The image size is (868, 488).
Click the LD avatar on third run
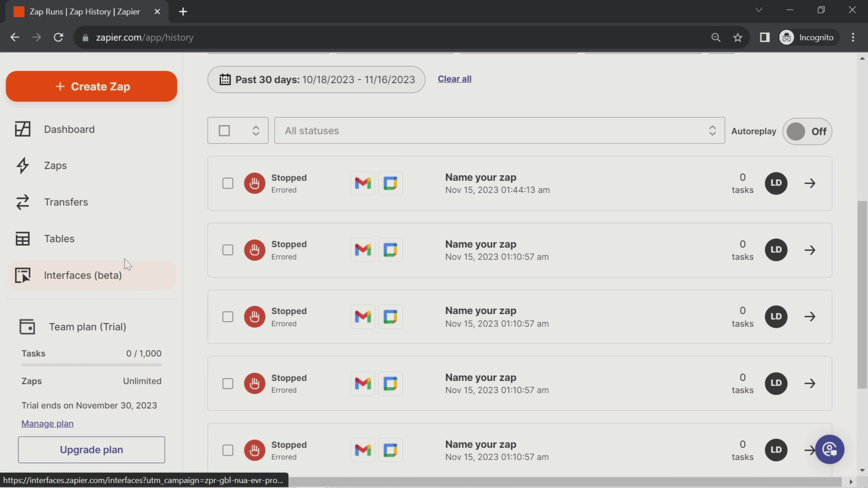point(776,317)
